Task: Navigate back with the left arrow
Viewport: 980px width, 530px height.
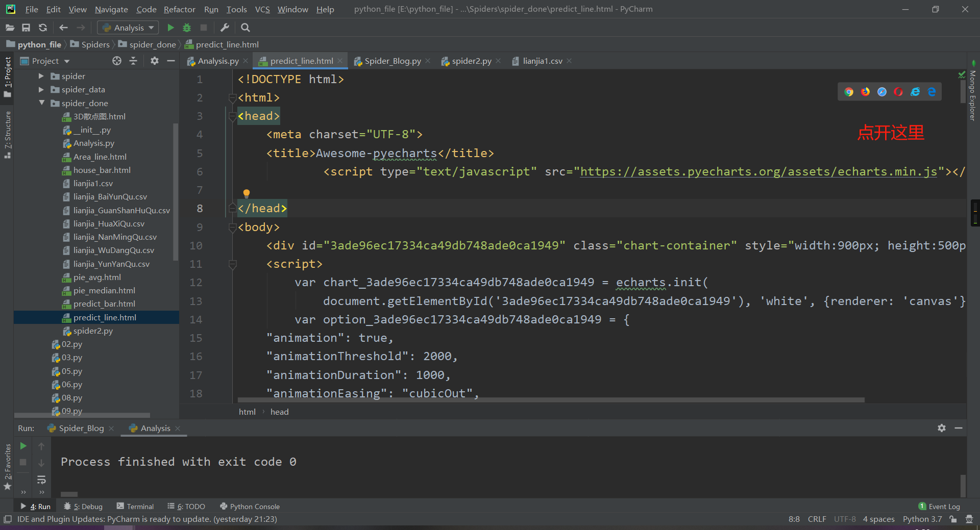Action: (64, 28)
